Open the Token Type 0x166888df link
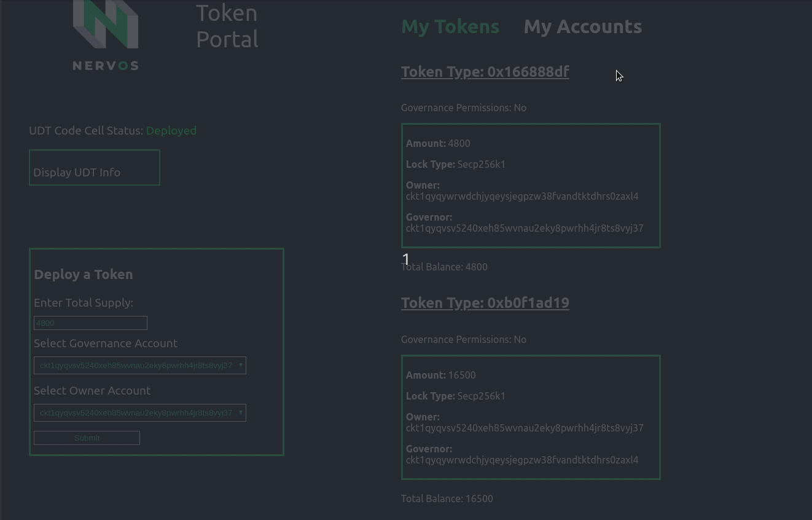The image size is (812, 520). [485, 71]
